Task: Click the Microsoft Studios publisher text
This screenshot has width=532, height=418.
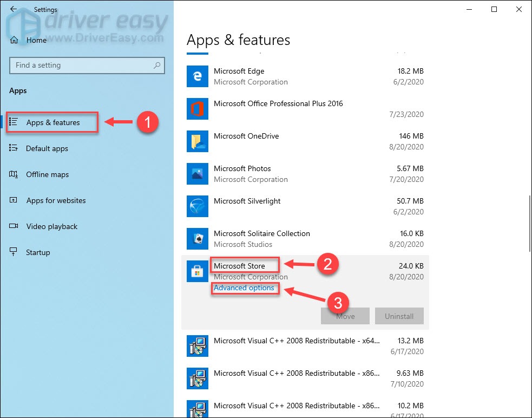Action: click(243, 244)
